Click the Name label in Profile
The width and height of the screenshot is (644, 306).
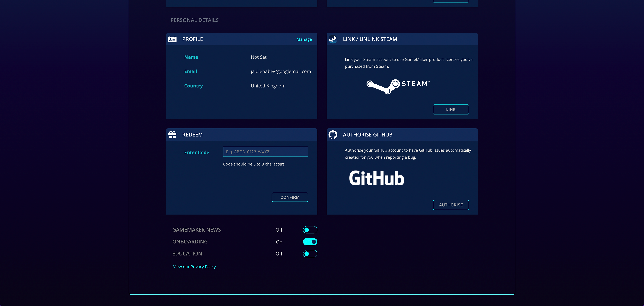tap(191, 57)
